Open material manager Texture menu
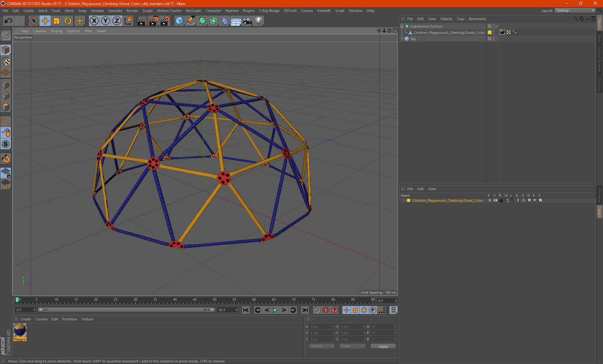603x364 pixels. pos(87,319)
